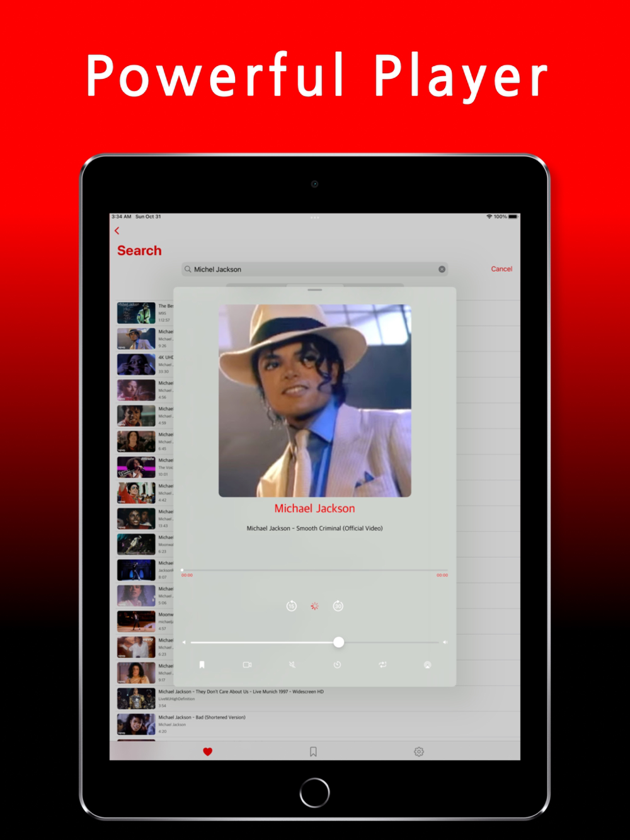Open the 4:59 video result thumbnail
The height and width of the screenshot is (840, 630).
click(x=136, y=416)
